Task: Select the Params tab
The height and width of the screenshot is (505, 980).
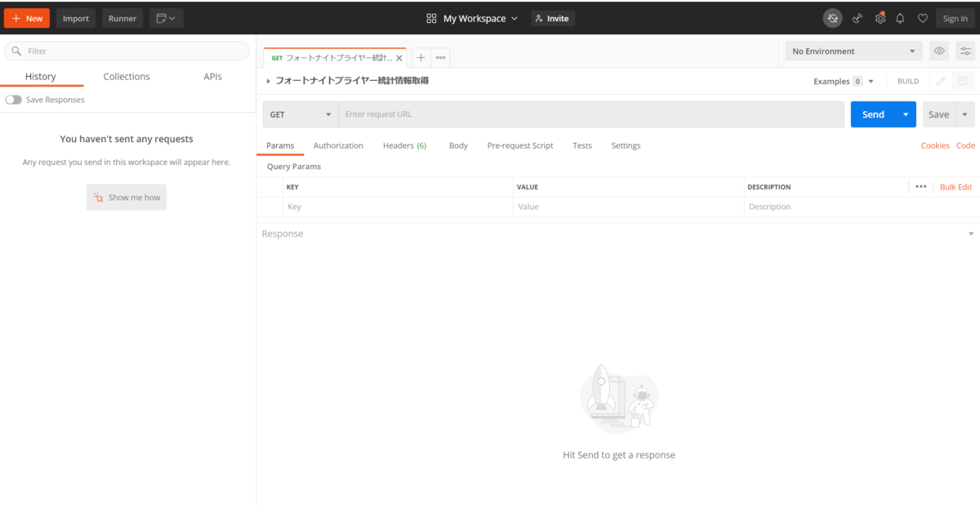Action: (280, 145)
